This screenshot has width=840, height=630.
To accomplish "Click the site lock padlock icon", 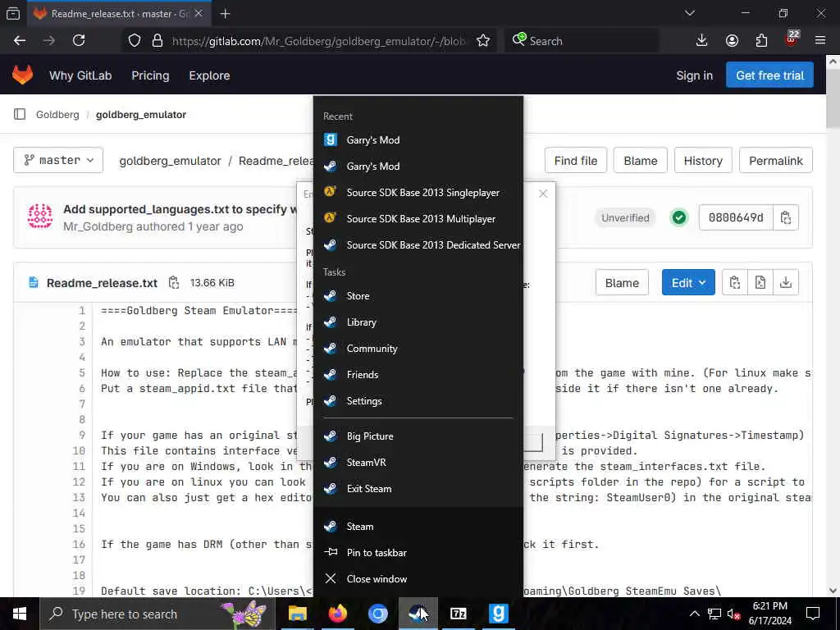I will coord(157,41).
